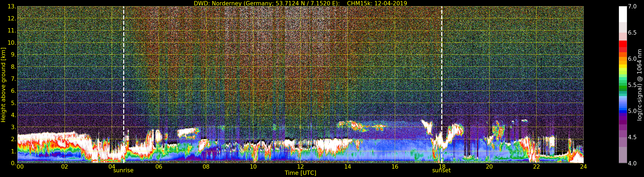Click the dashed white sunrise marker line
The width and height of the screenshot is (644, 177).
tap(124, 85)
